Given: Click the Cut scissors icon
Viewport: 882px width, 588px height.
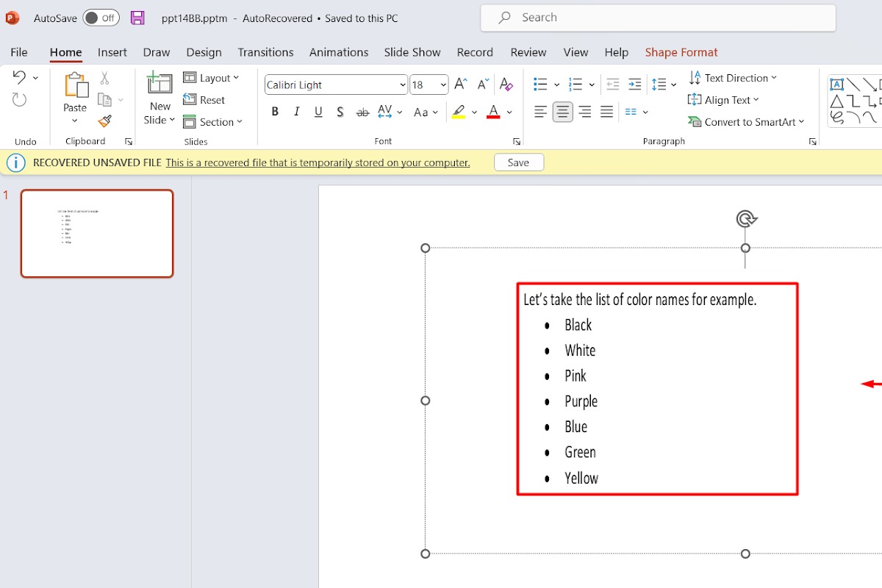Looking at the screenshot, I should tap(104, 78).
